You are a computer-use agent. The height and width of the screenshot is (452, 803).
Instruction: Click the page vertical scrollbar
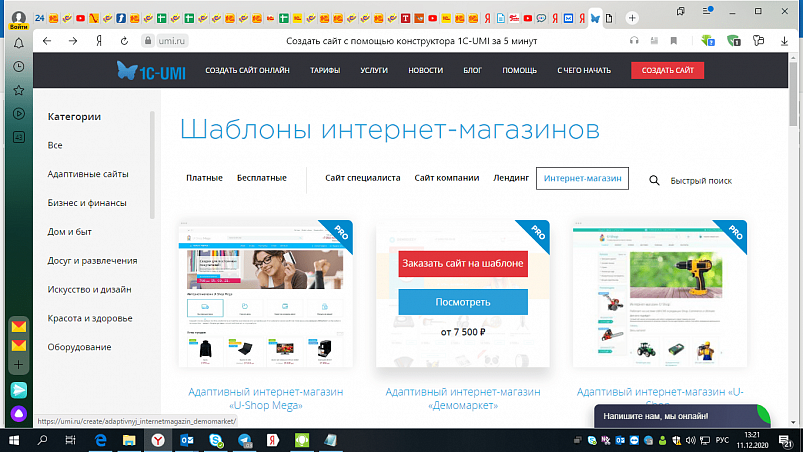coord(793,92)
